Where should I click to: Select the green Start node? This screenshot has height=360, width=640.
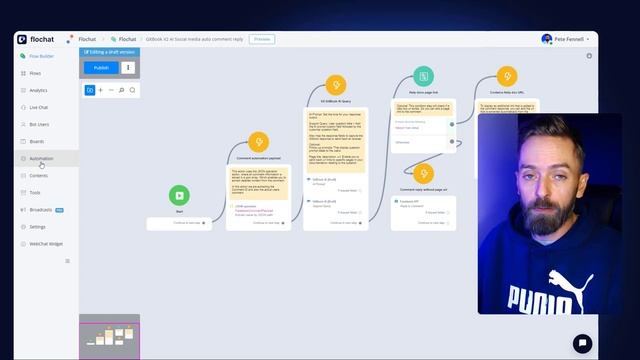(179, 196)
